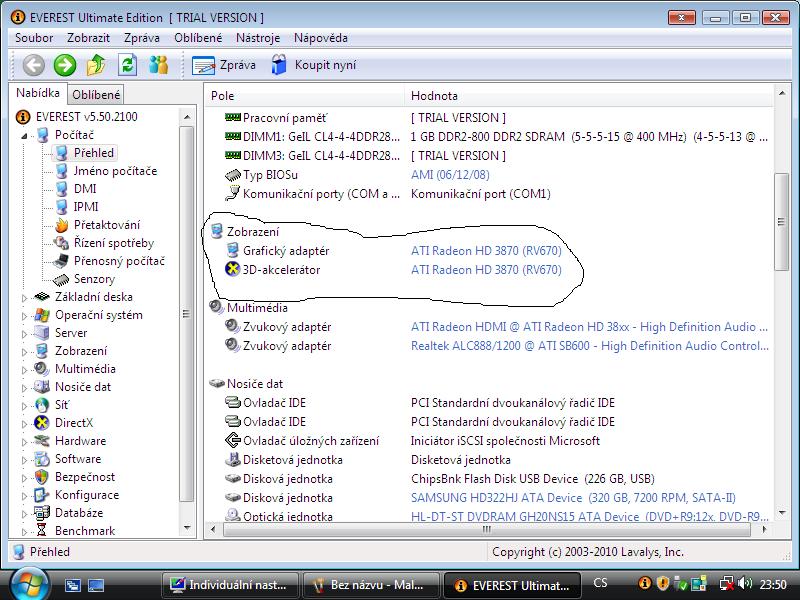Click the Hodnota column header
Viewport: 800px width, 600px height.
tap(434, 96)
